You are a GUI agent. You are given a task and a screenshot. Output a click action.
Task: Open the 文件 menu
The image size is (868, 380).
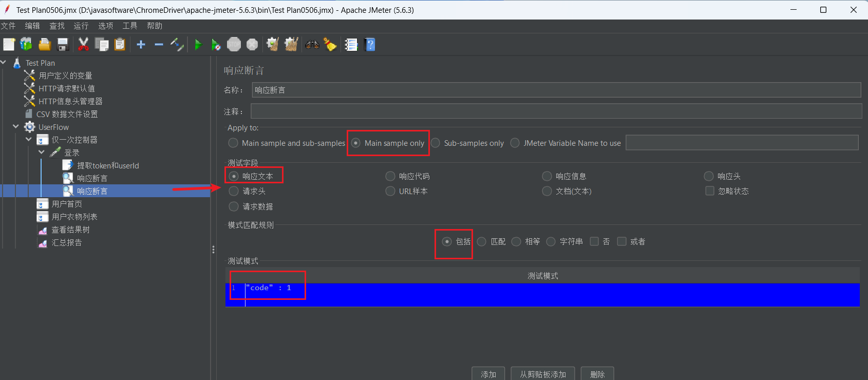[8, 26]
